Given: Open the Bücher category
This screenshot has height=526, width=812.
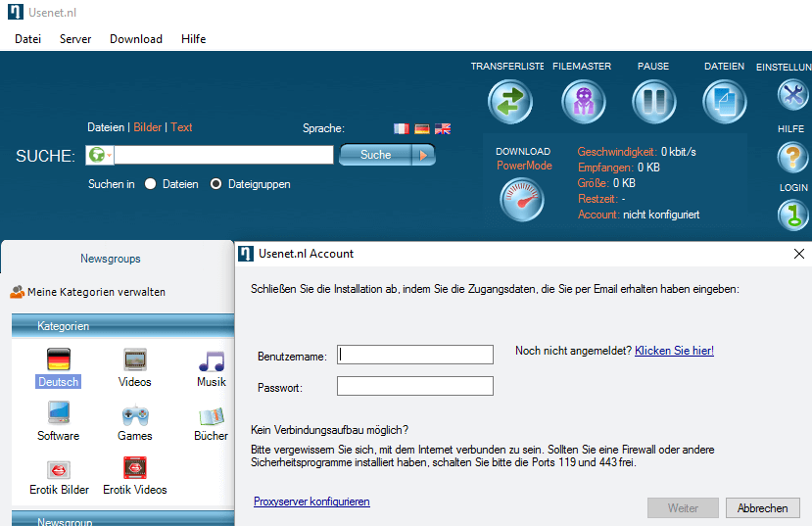Looking at the screenshot, I should (x=211, y=423).
